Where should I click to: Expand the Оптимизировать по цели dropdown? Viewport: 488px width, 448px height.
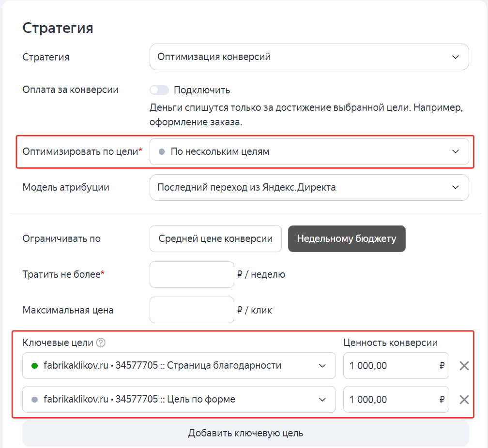click(309, 151)
